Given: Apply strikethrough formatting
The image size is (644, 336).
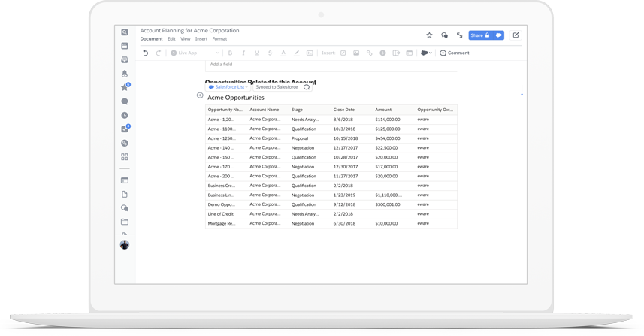Looking at the screenshot, I should [270, 53].
